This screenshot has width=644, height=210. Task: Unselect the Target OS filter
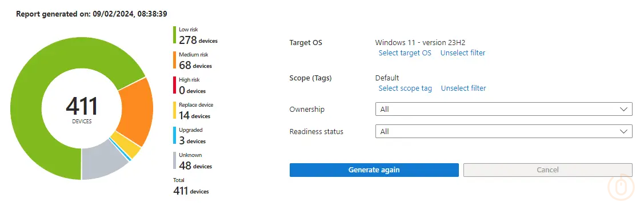tap(462, 52)
